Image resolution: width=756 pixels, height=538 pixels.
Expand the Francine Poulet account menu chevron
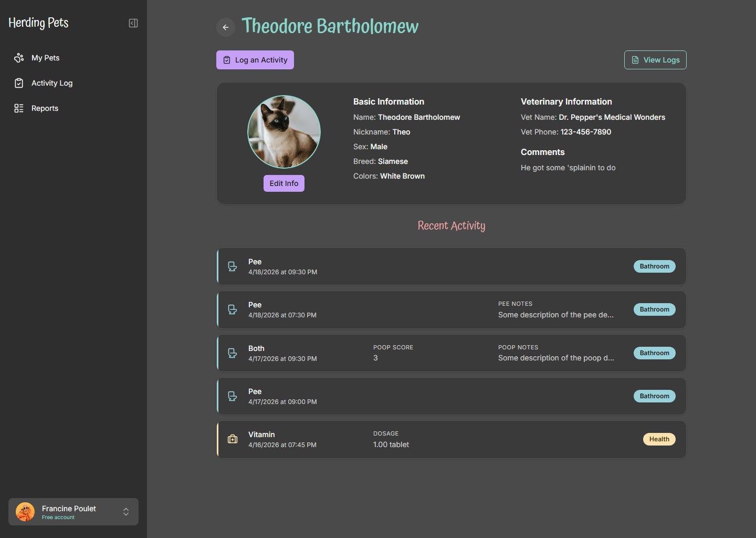(126, 512)
